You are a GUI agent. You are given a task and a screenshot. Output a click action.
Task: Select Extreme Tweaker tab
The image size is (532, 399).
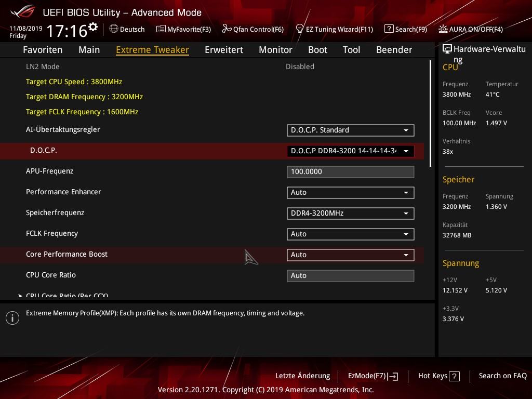pyautogui.click(x=152, y=50)
